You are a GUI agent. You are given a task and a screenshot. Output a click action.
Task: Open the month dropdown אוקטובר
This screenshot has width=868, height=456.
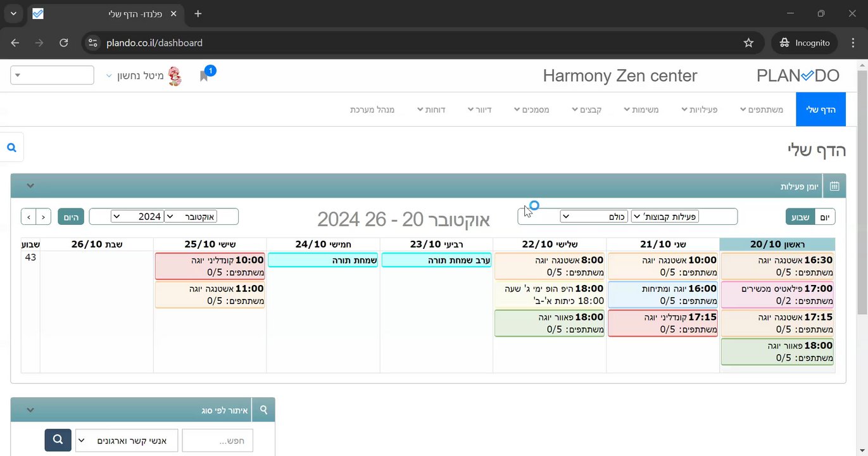(x=191, y=217)
